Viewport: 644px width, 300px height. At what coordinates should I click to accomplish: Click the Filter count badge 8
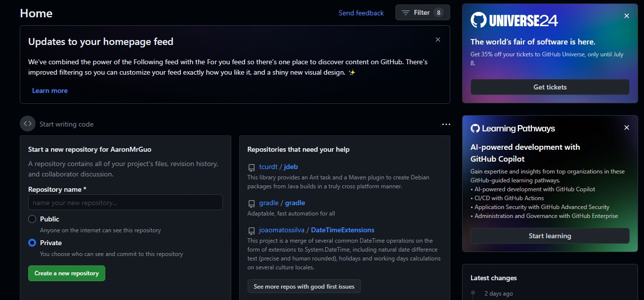coord(438,12)
